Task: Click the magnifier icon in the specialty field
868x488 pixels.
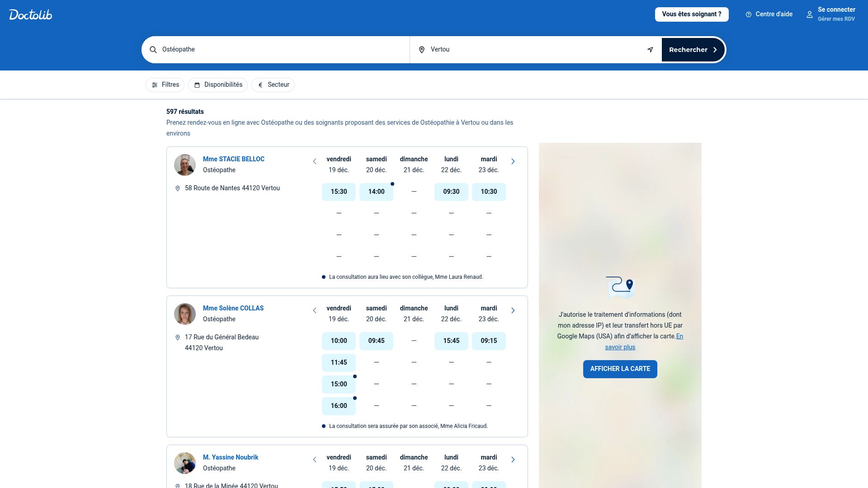Action: coord(153,49)
